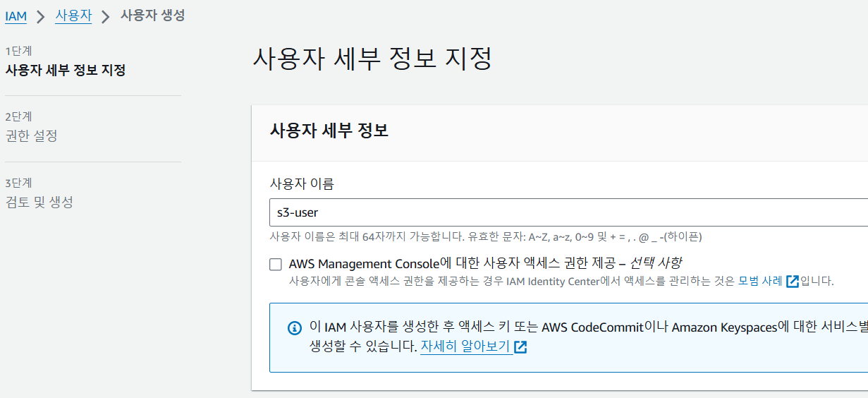Image resolution: width=868 pixels, height=398 pixels.
Task: Click the 2단계 step label
Action: click(x=18, y=117)
